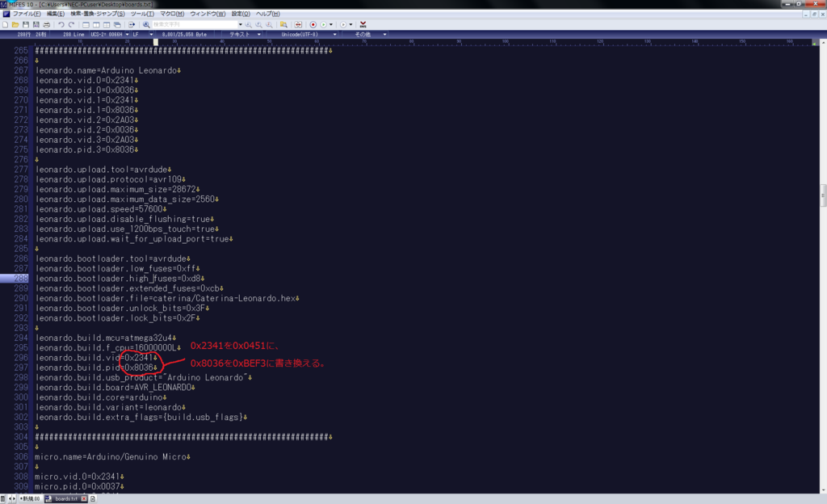Open the search history dropdown arrow
The width and height of the screenshot is (827, 504).
click(x=241, y=24)
